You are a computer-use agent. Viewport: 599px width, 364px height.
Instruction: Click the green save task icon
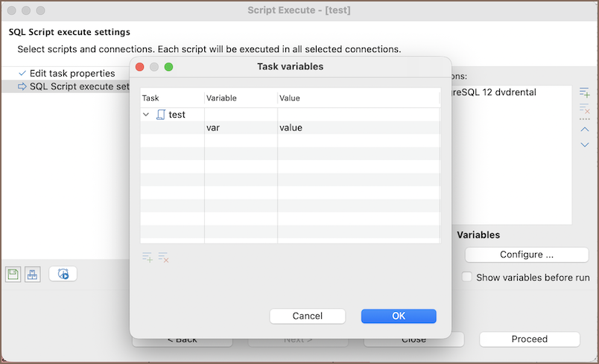point(13,274)
